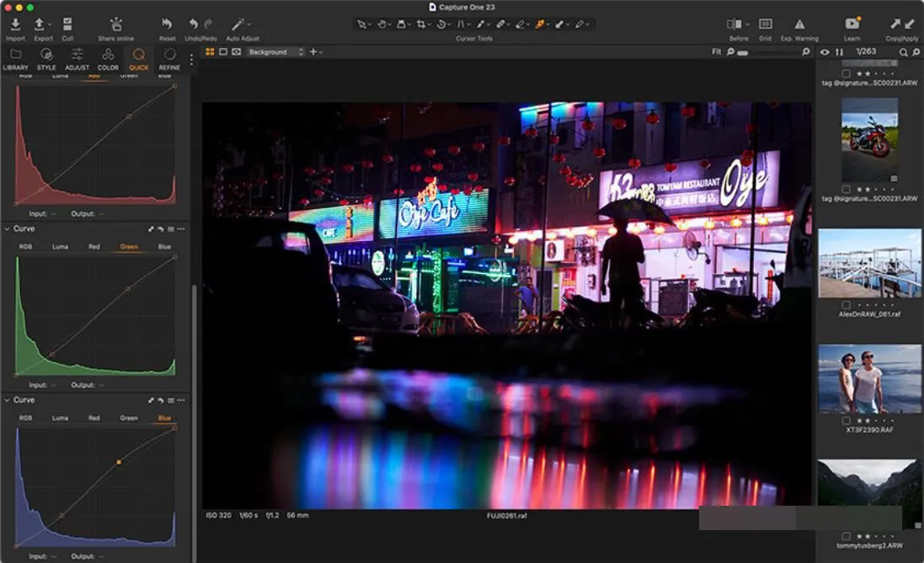The image size is (924, 563).
Task: Toggle the Before view
Action: pos(734,24)
